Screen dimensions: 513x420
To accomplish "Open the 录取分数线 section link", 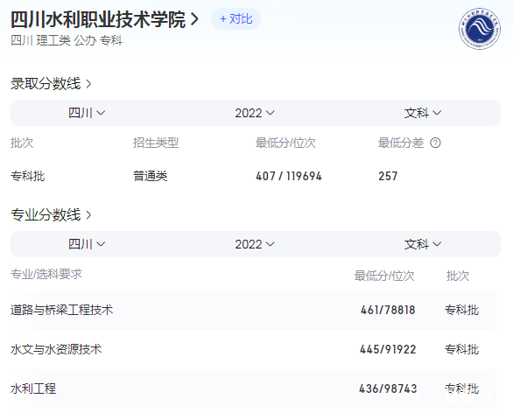I will pyautogui.click(x=46, y=84).
